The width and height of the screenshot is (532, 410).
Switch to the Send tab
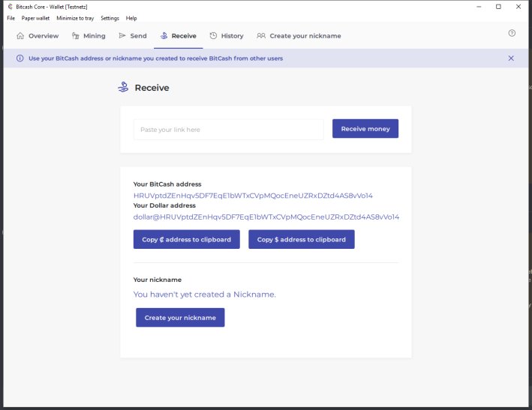133,35
